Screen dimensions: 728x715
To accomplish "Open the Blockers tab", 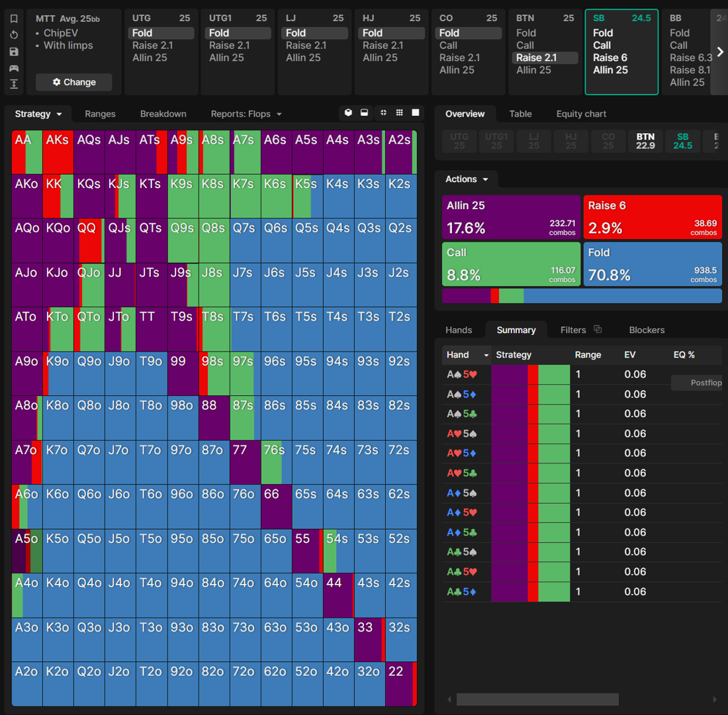I will point(647,330).
